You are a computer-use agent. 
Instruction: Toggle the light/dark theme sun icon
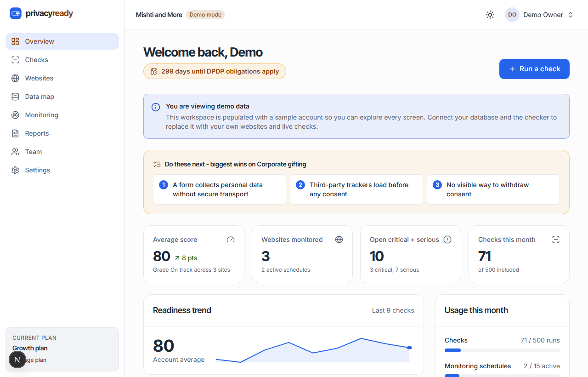point(490,15)
